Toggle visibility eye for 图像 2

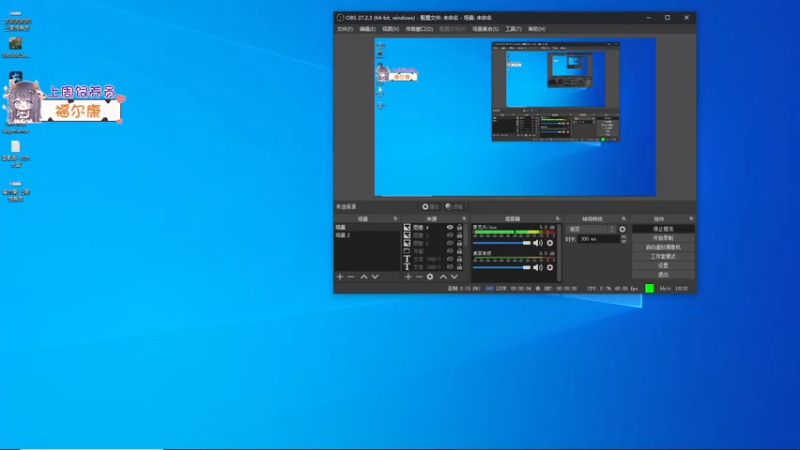tap(450, 243)
